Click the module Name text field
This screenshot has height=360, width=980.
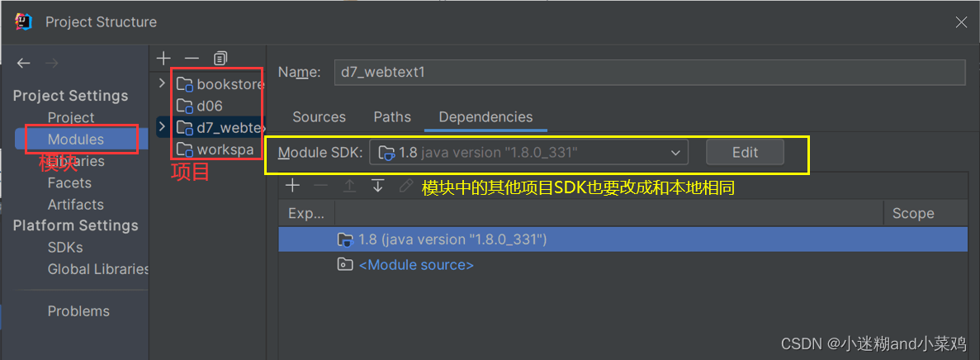[650, 72]
